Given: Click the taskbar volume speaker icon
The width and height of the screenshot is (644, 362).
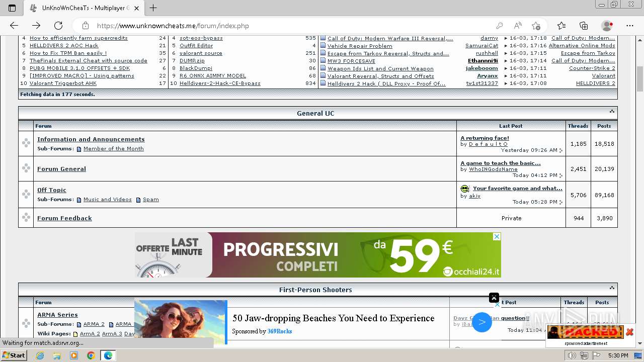Looking at the screenshot, I should 572,355.
